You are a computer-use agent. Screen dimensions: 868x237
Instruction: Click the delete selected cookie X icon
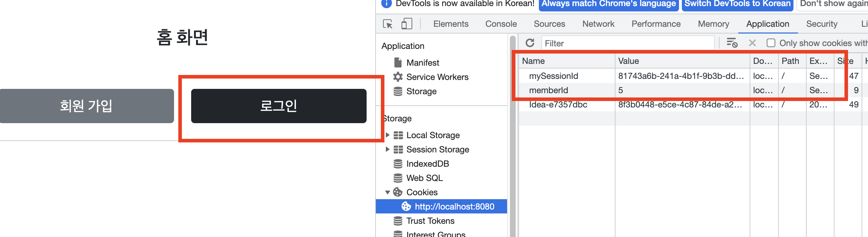tap(752, 43)
